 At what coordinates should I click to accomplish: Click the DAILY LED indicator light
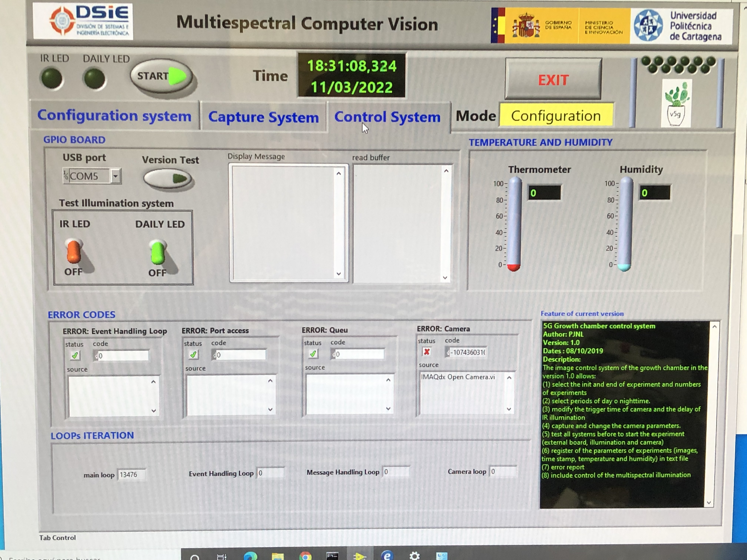(94, 79)
